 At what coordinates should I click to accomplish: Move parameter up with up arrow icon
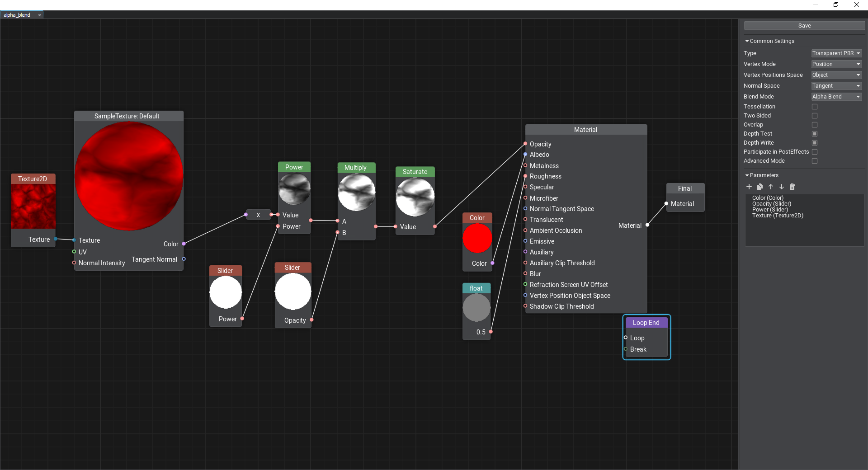pyautogui.click(x=771, y=187)
